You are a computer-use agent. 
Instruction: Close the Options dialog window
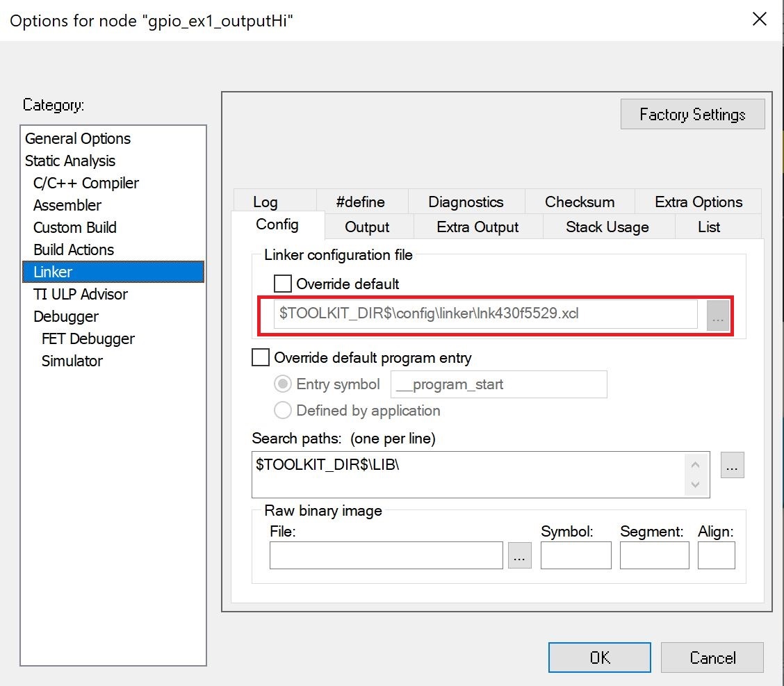point(760,19)
